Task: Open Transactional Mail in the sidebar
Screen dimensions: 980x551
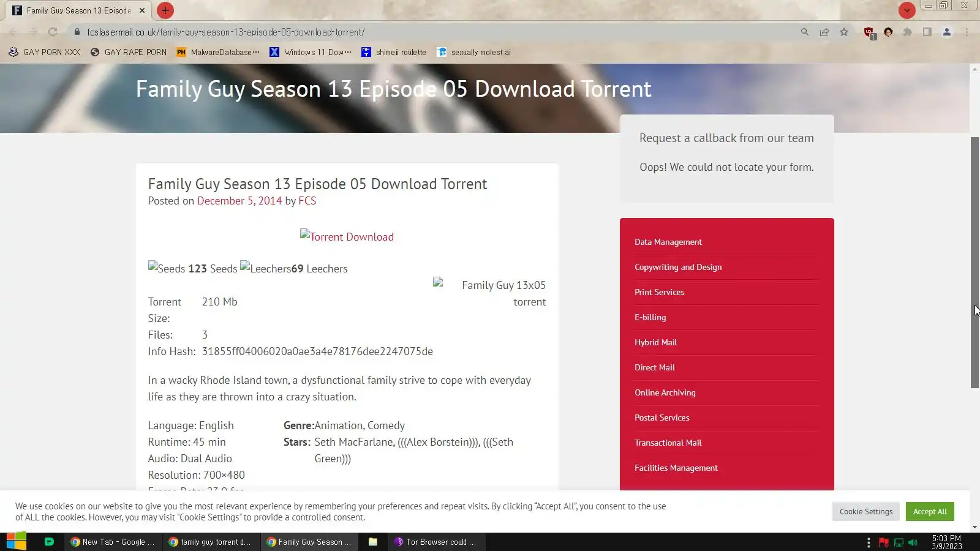Action: pos(668,443)
